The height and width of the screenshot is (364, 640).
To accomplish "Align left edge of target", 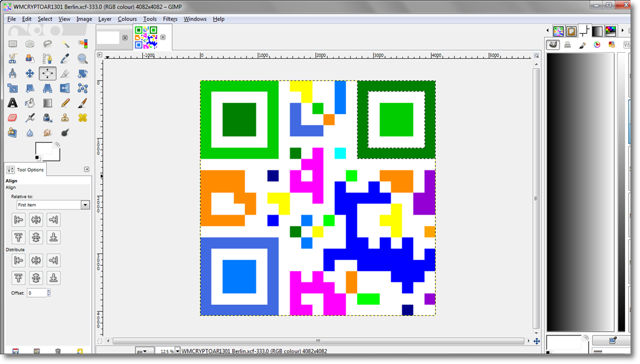I will click(18, 220).
